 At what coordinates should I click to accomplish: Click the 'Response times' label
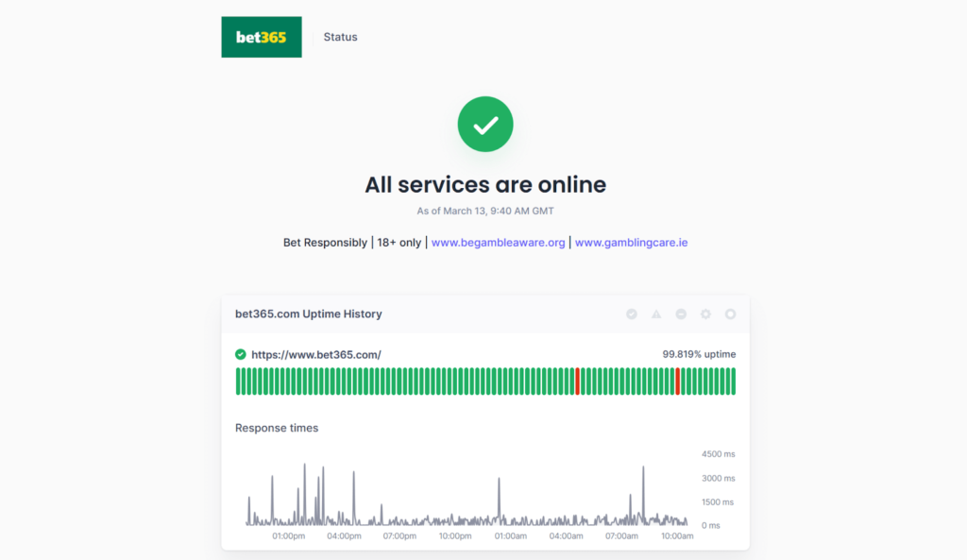[277, 428]
